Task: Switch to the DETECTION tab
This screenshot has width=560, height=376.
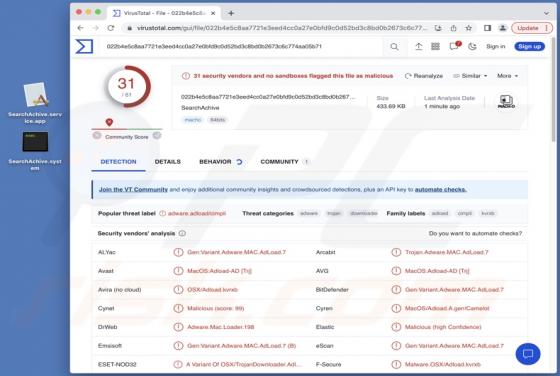Action: [x=118, y=162]
